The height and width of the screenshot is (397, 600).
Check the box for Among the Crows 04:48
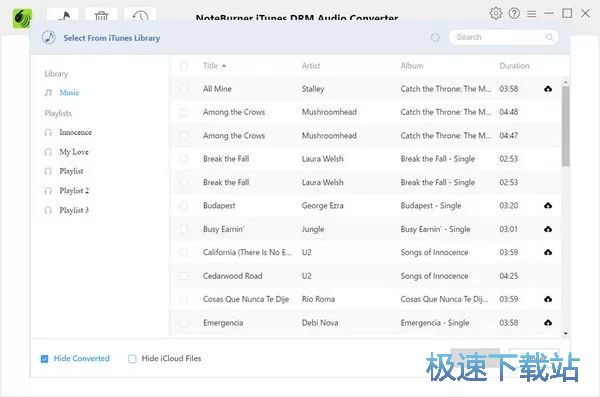184,112
